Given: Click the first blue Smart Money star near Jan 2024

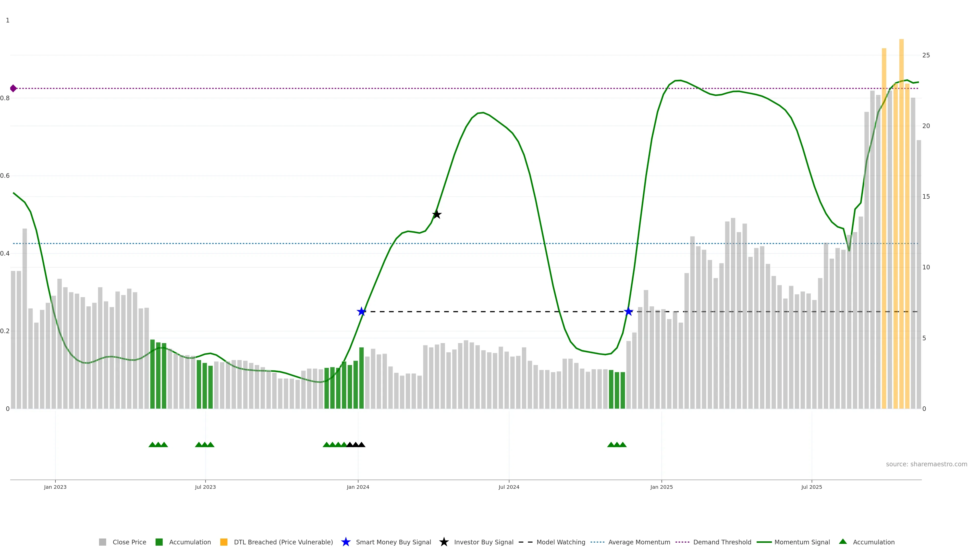Looking at the screenshot, I should coord(361,312).
